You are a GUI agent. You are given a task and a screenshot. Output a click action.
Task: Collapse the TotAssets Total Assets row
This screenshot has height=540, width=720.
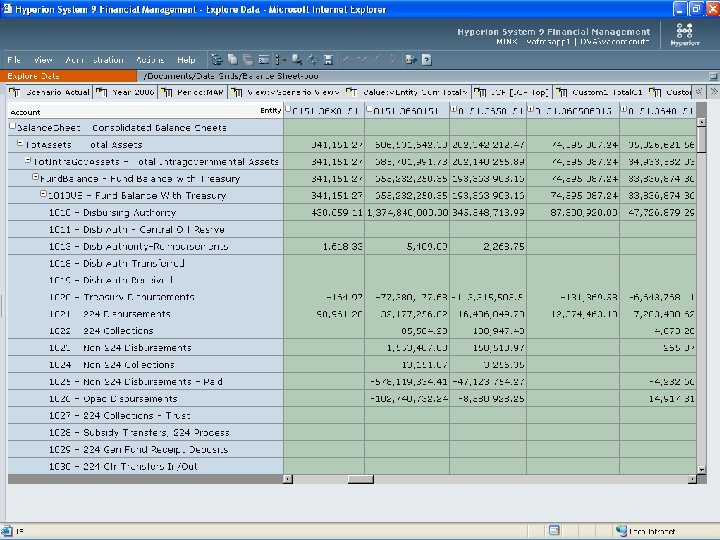(20, 143)
